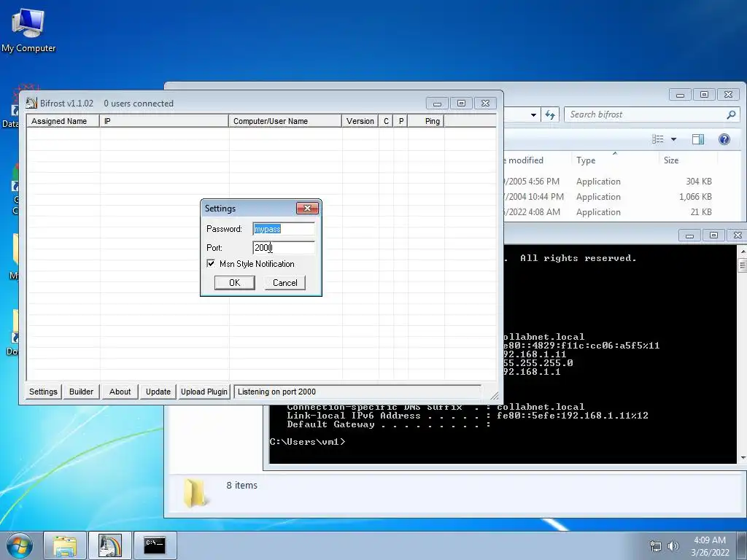Click the Bifrost Update button
Viewport: 747px width, 560px height.
point(158,392)
